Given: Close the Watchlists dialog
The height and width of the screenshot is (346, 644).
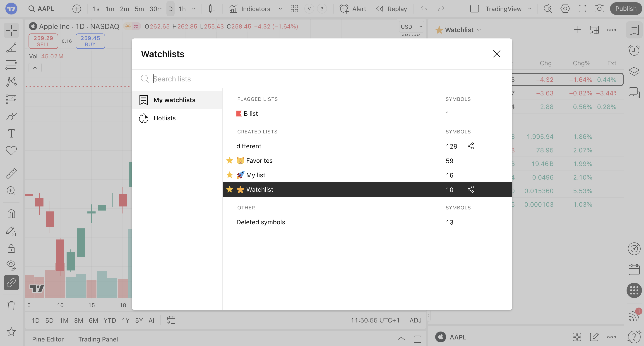Looking at the screenshot, I should pos(497,54).
